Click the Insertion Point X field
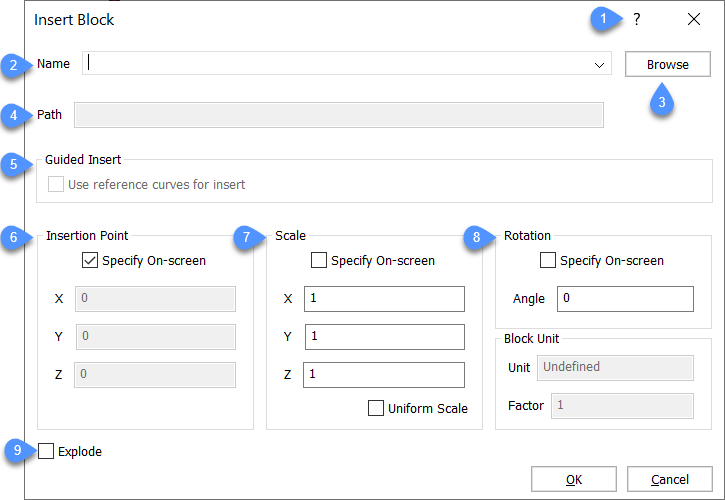Screen dimensions: 725x500 (155, 299)
